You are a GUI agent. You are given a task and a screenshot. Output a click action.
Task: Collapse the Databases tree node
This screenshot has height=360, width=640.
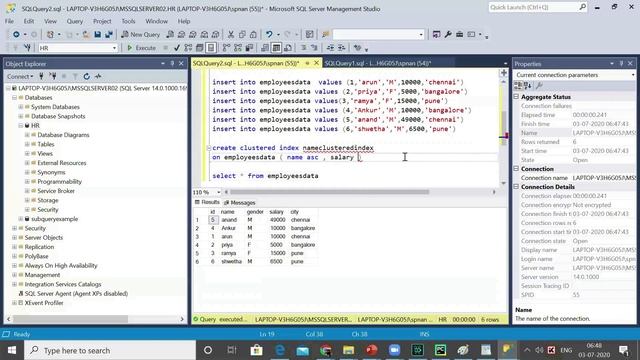(14, 98)
